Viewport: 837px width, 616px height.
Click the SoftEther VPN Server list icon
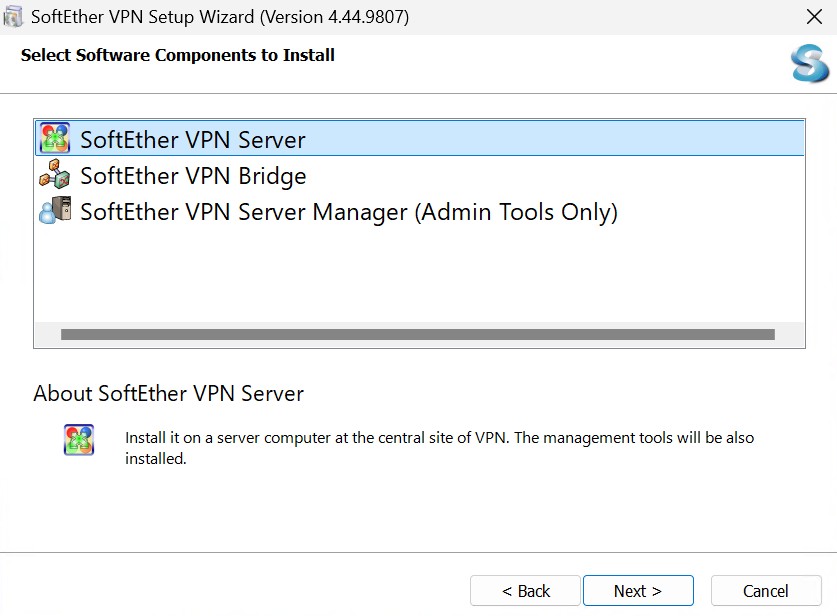point(54,138)
